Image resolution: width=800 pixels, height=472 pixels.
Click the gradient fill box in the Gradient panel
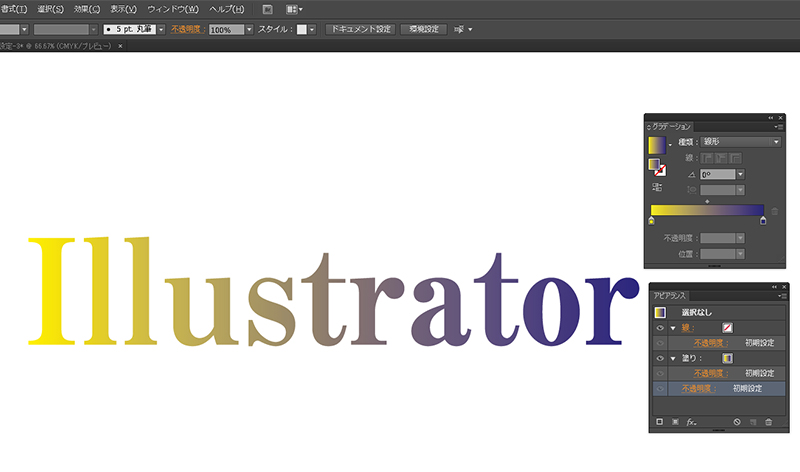pos(657,145)
